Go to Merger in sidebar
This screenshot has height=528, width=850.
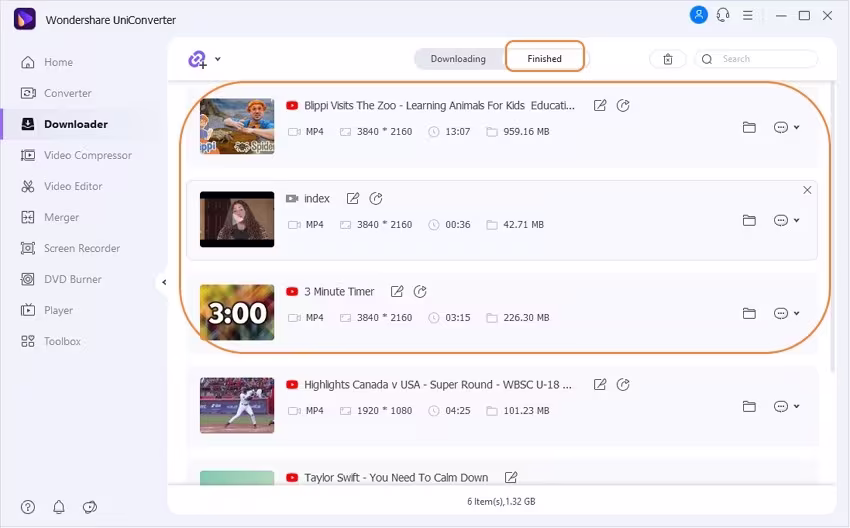pos(50,217)
